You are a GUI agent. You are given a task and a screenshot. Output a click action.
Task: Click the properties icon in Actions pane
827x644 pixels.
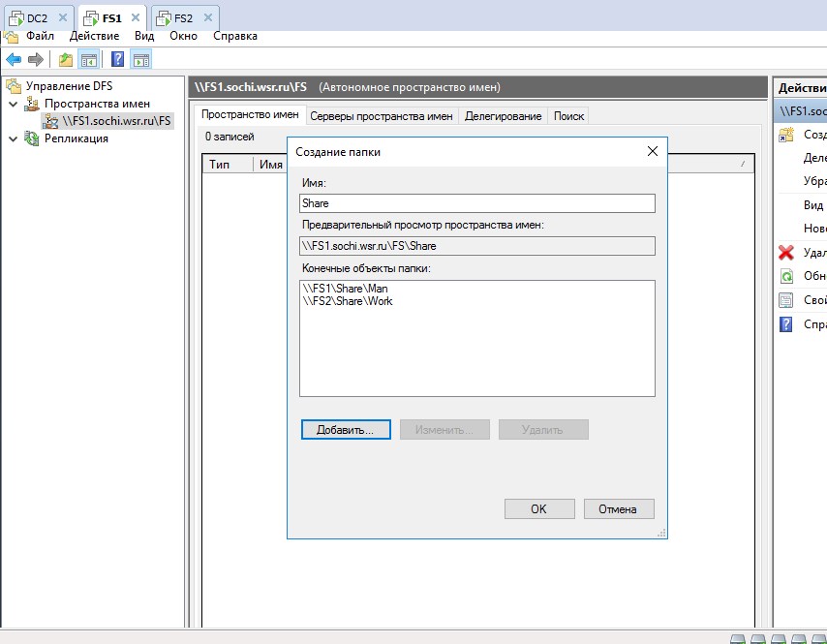coord(786,300)
